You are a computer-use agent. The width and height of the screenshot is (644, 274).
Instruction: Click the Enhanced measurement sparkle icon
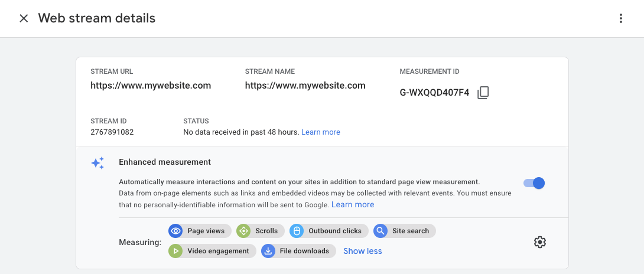pyautogui.click(x=97, y=163)
